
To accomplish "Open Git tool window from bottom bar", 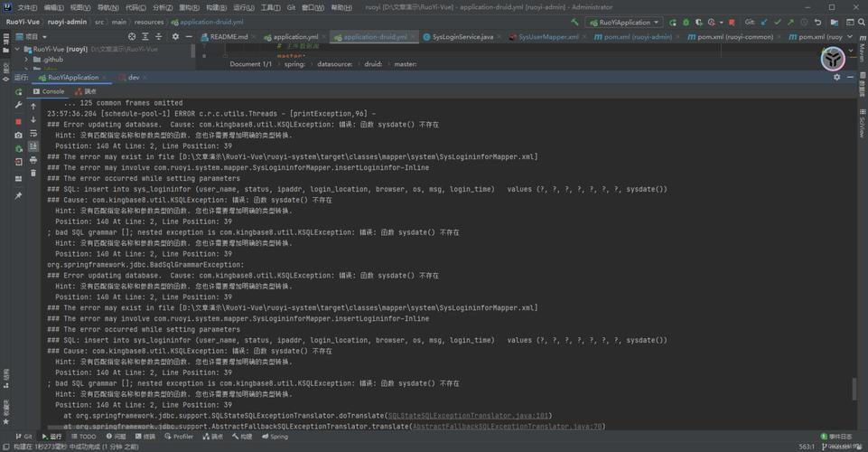I will [23, 437].
